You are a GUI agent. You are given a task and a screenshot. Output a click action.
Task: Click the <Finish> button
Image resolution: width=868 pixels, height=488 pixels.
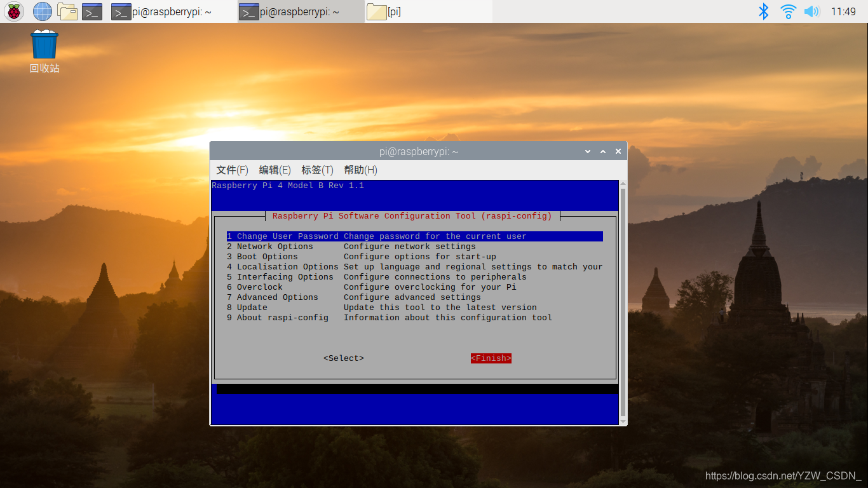point(491,358)
